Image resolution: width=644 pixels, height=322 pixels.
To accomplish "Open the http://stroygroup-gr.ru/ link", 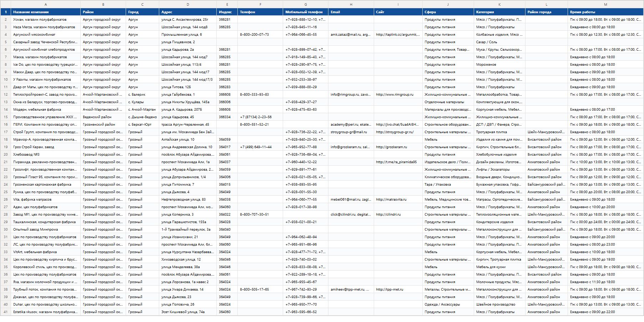I will pyautogui.click(x=395, y=132).
